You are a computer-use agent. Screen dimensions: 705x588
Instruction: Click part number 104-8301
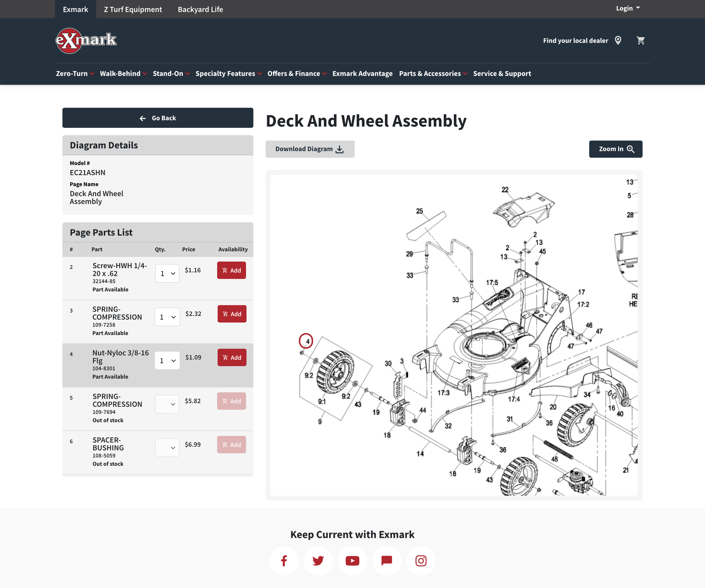tap(104, 368)
